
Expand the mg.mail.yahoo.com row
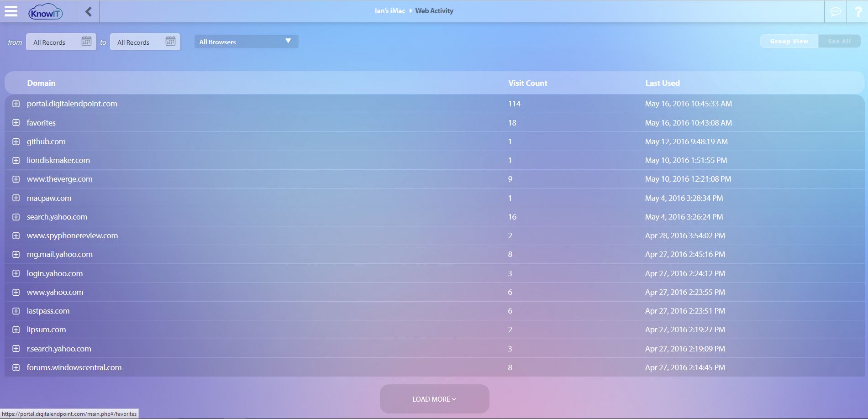tap(16, 254)
